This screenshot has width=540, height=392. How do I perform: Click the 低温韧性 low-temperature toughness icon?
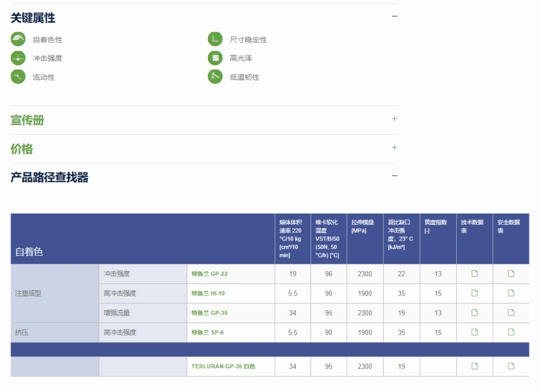click(215, 77)
